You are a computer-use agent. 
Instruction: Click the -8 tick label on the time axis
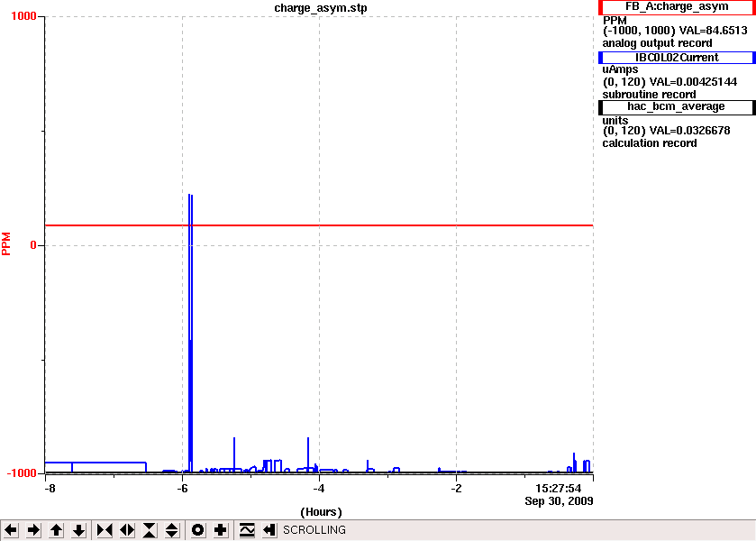click(x=50, y=489)
